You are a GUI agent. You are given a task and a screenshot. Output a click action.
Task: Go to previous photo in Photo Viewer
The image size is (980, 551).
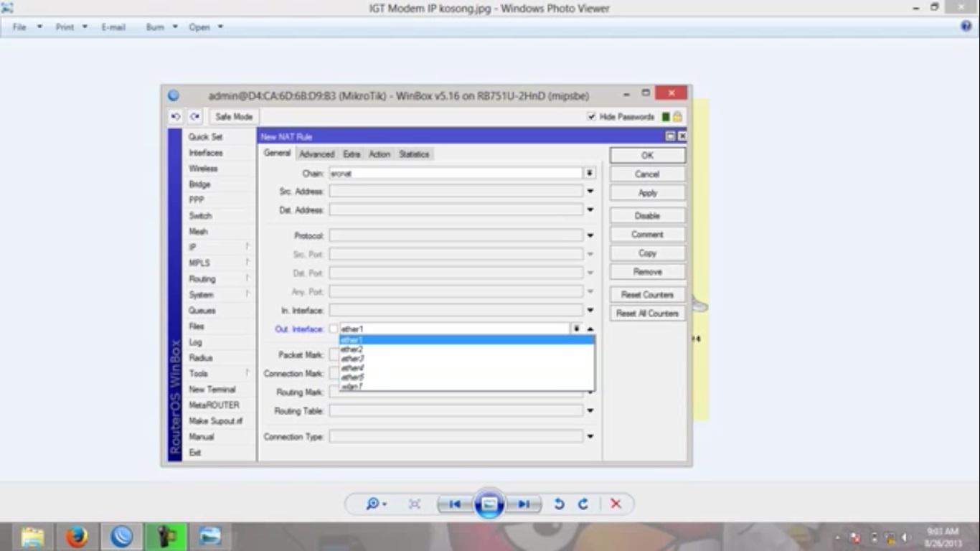(x=455, y=504)
